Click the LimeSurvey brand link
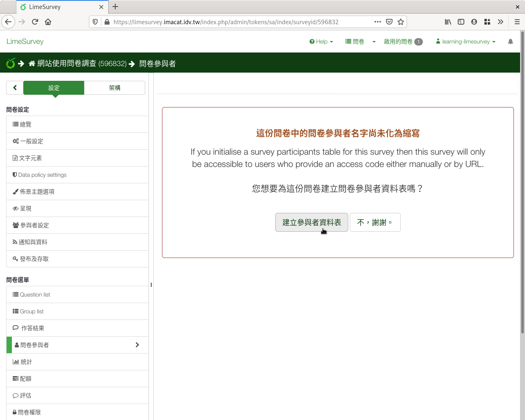The width and height of the screenshot is (525, 420). click(x=25, y=41)
